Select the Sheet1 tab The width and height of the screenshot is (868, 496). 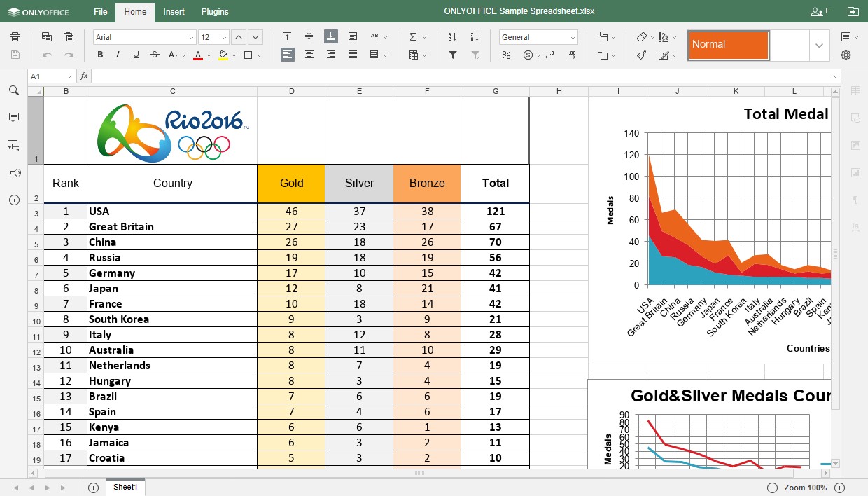pyautogui.click(x=125, y=487)
